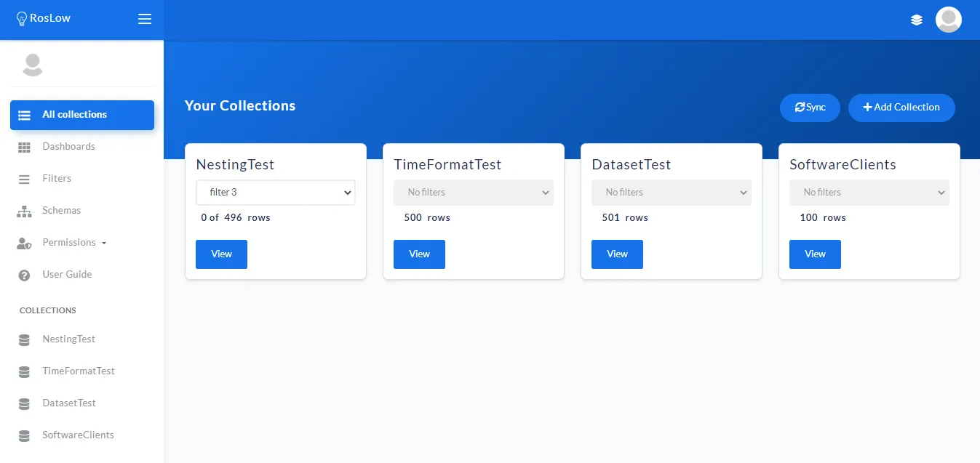980x463 pixels.
Task: Click the RosLow lightbulb logo icon
Action: pos(22,19)
